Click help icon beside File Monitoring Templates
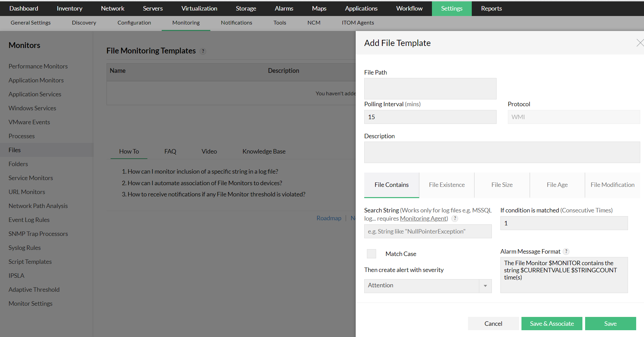The width and height of the screenshot is (644, 337). coord(203,51)
